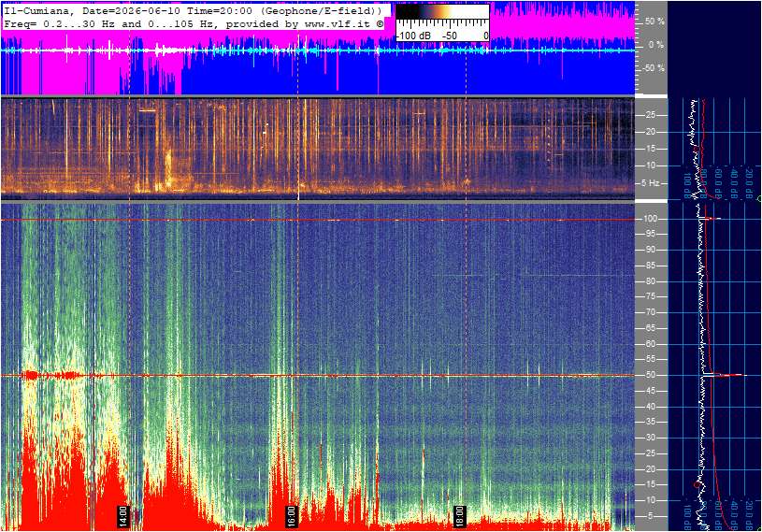Click the 14:00 time marker label
Screen dimensions: 762x532
tap(123, 516)
